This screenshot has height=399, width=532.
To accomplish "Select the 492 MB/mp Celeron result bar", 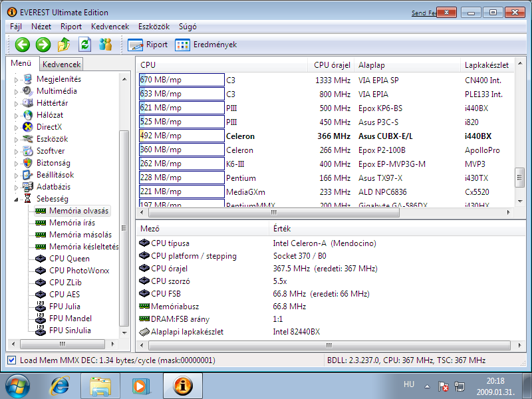I will (x=182, y=136).
